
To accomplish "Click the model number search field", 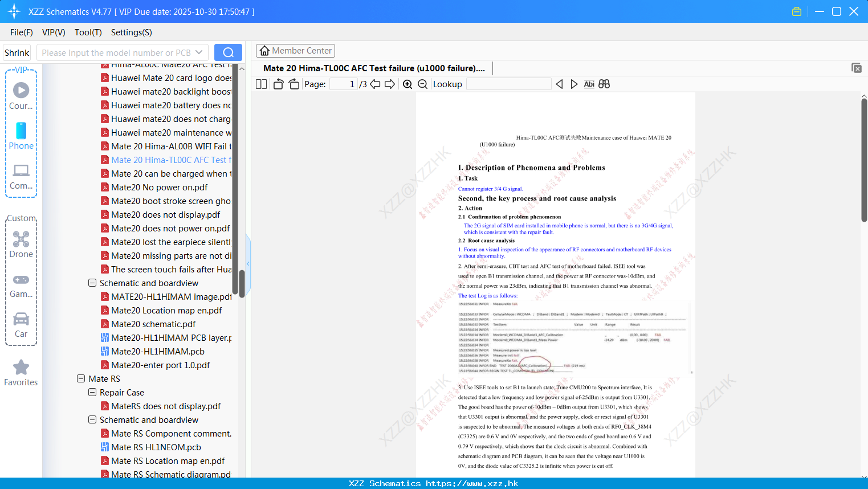I will click(x=116, y=52).
